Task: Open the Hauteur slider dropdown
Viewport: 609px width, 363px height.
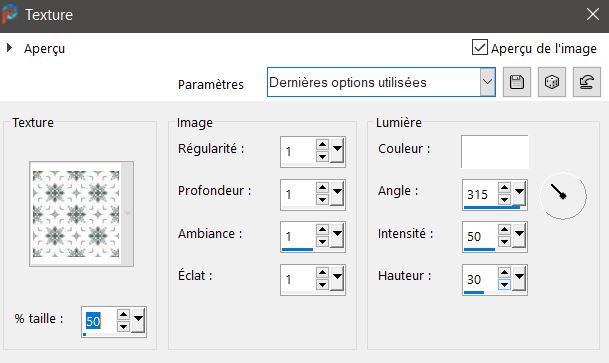Action: (519, 278)
